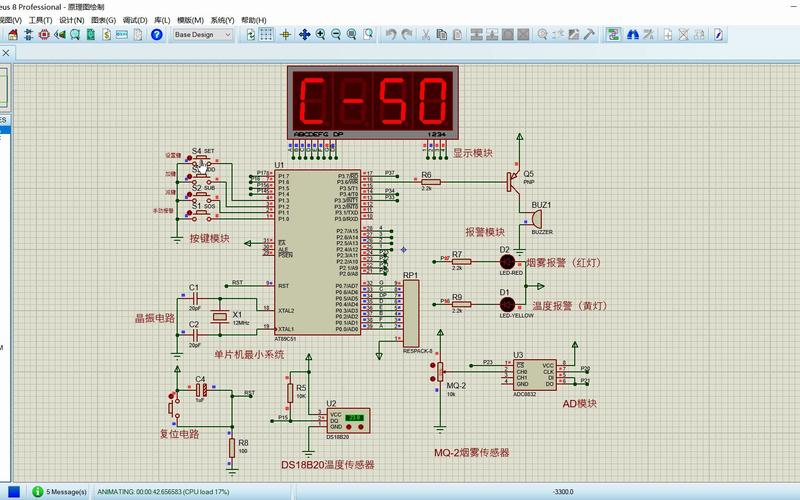Click the Zoom to Area icon

click(x=367, y=35)
